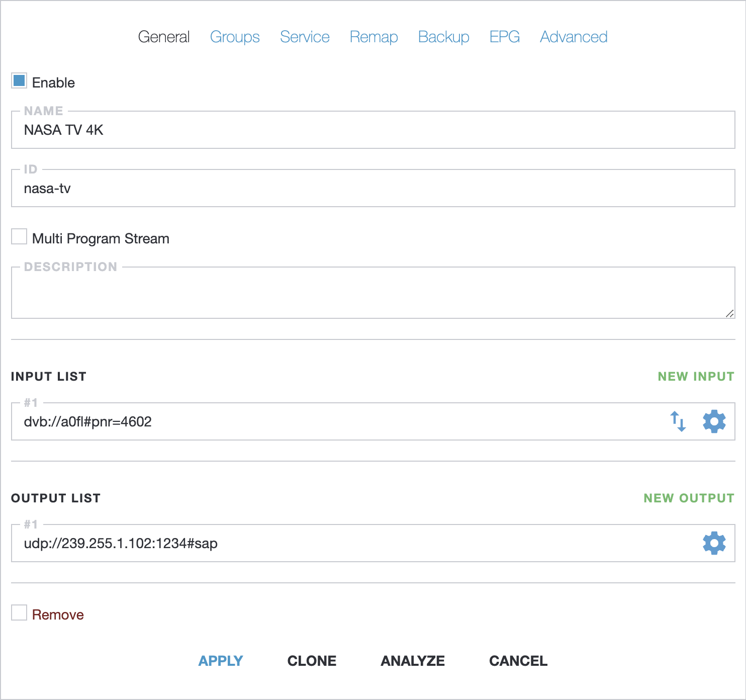The height and width of the screenshot is (700, 746).
Task: Open settings gear for output #1
Action: pyautogui.click(x=714, y=543)
